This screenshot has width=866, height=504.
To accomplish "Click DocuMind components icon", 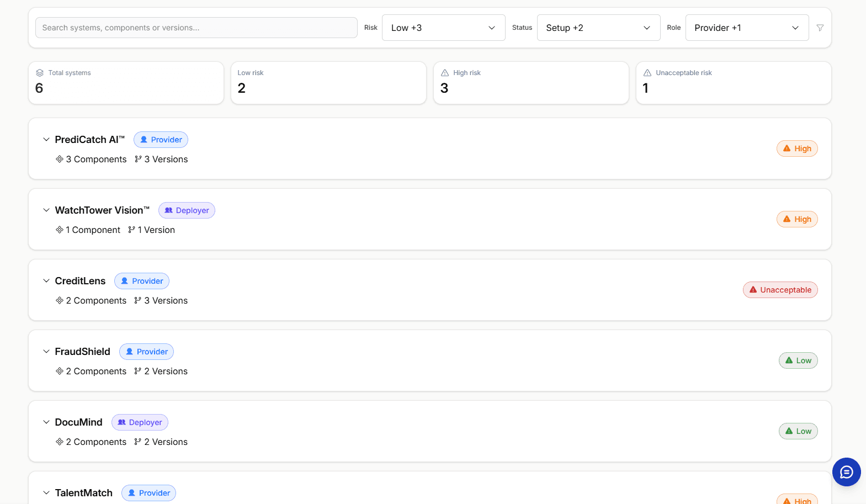I will [60, 442].
